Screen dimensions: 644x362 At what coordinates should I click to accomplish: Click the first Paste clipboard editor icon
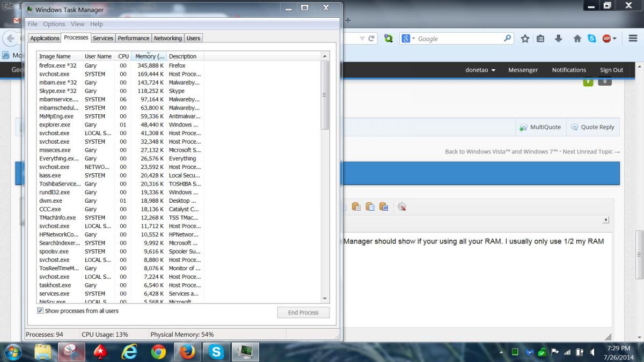click(x=356, y=206)
